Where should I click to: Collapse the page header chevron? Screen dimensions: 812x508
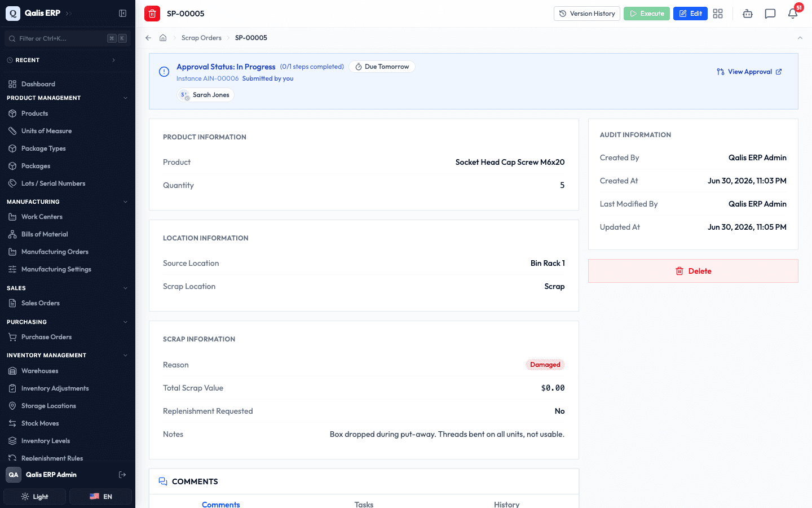(800, 38)
